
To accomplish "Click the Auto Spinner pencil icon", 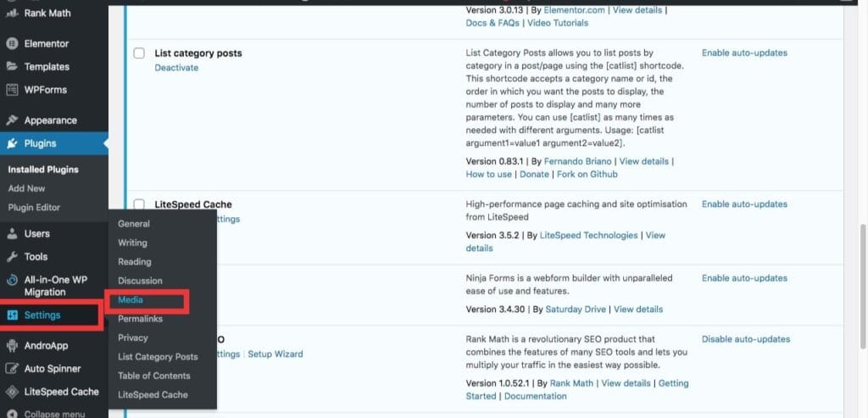I will 12,369.
